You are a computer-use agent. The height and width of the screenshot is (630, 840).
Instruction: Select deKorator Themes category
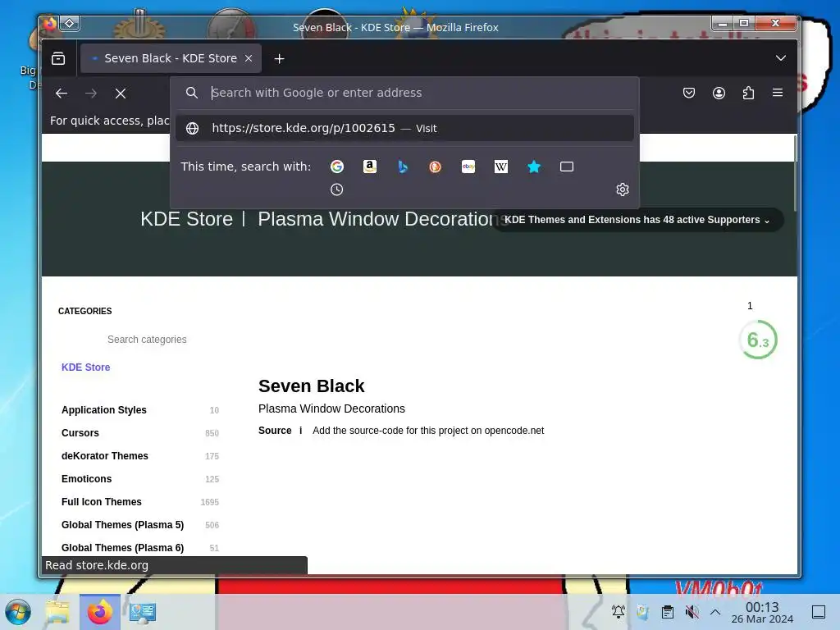105,456
